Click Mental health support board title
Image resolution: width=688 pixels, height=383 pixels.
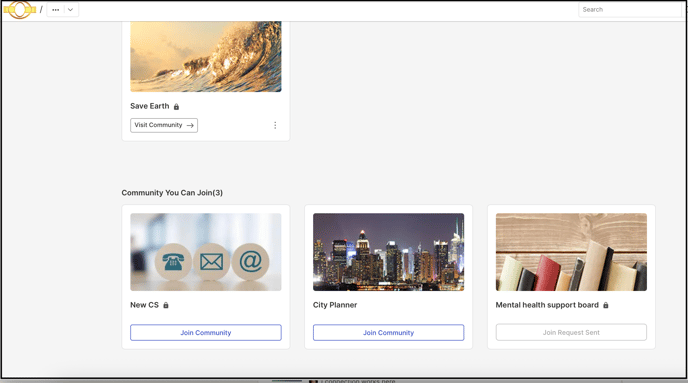point(547,305)
